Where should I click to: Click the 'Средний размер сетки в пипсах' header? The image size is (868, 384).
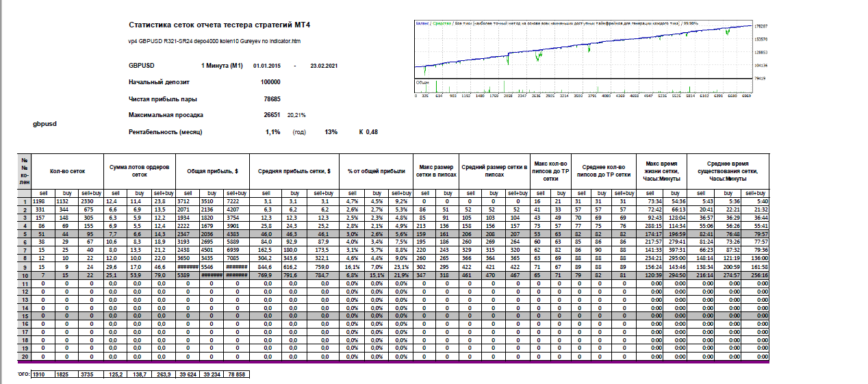[x=494, y=172]
